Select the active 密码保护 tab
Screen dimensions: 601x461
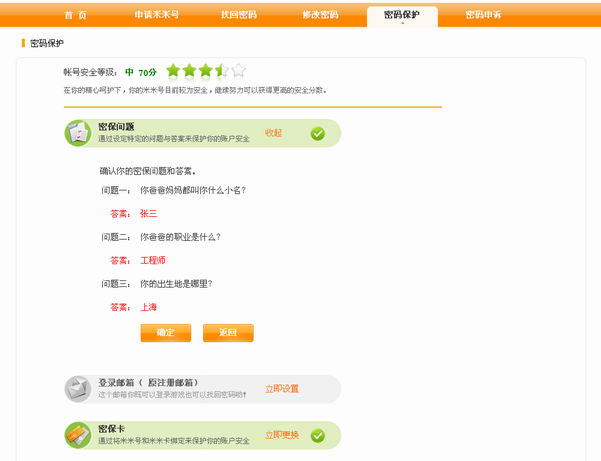click(x=402, y=15)
